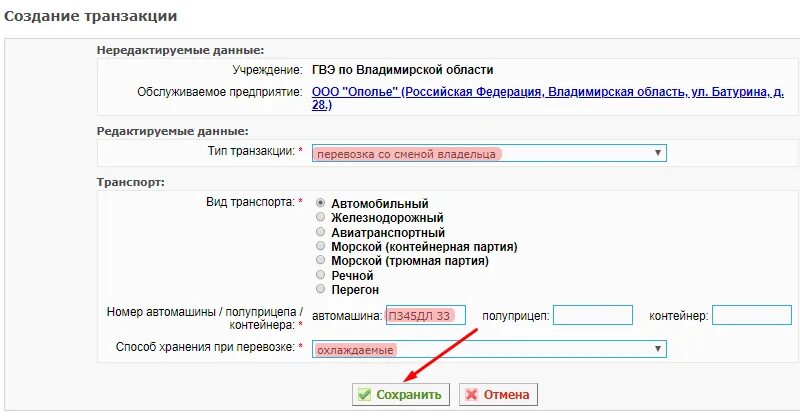
Task: Choose the Речной transport option
Action: (320, 275)
